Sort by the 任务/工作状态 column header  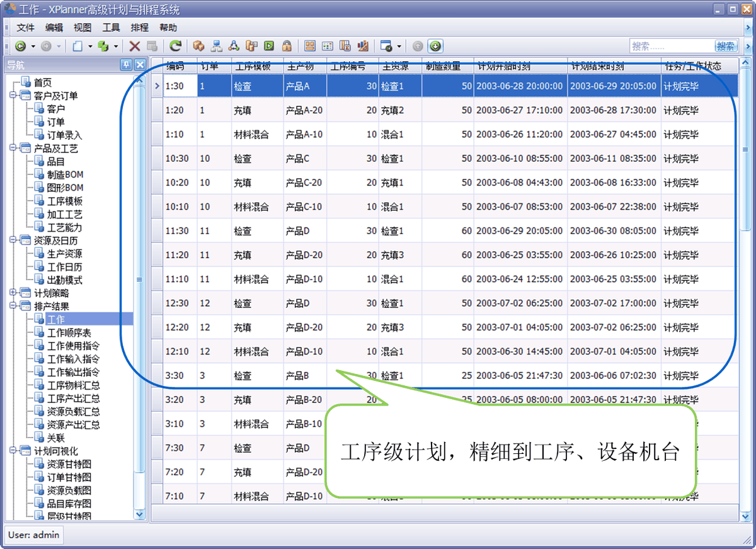(x=699, y=66)
